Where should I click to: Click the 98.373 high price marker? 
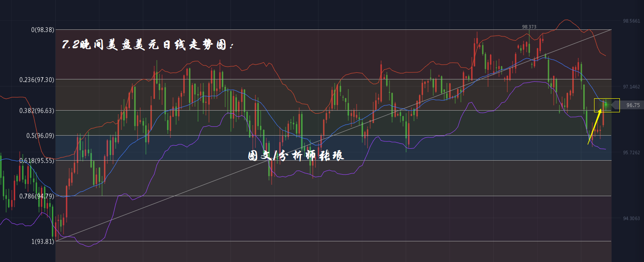coord(529,27)
